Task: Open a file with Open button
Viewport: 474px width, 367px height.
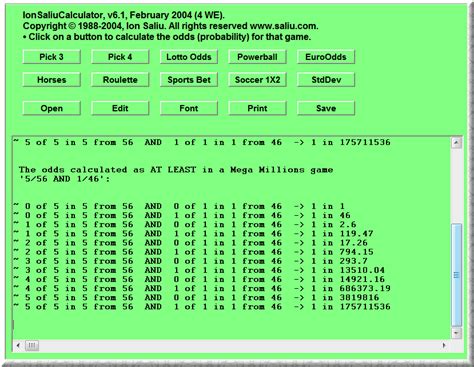Action: click(x=51, y=108)
